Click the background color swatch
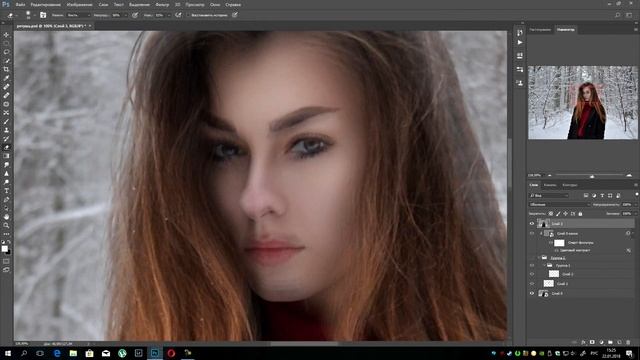 click(9, 252)
